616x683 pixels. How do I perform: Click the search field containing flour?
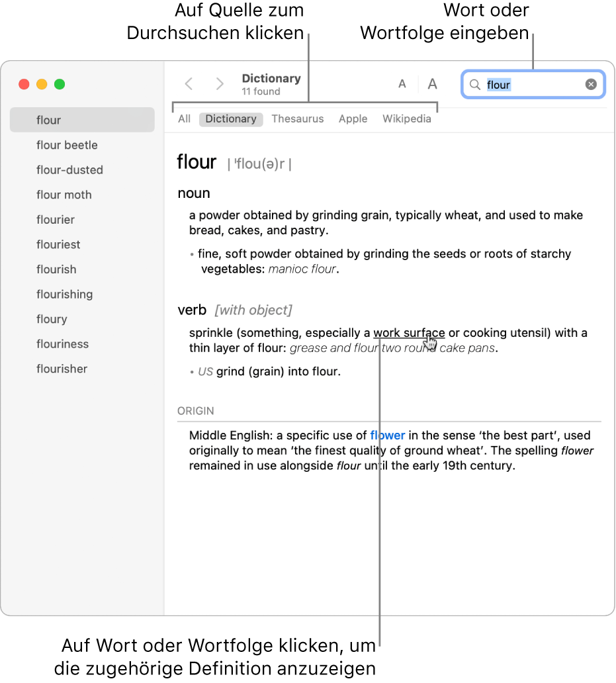(533, 85)
